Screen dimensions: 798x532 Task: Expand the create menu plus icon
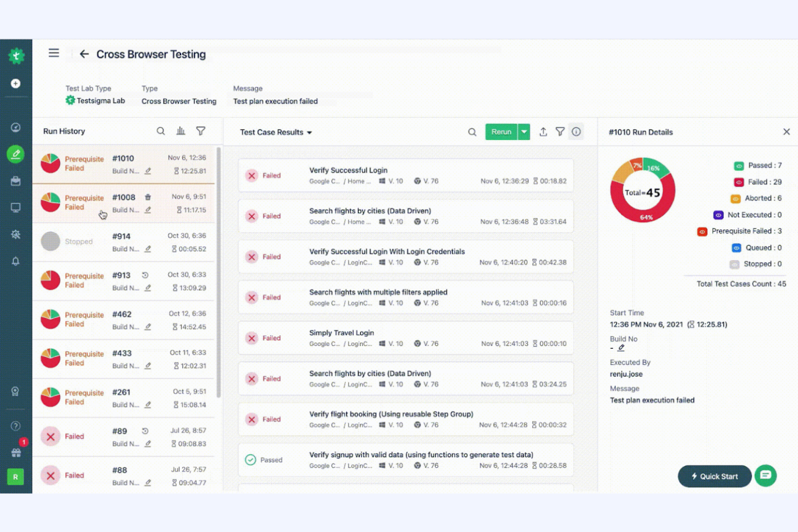(16, 83)
